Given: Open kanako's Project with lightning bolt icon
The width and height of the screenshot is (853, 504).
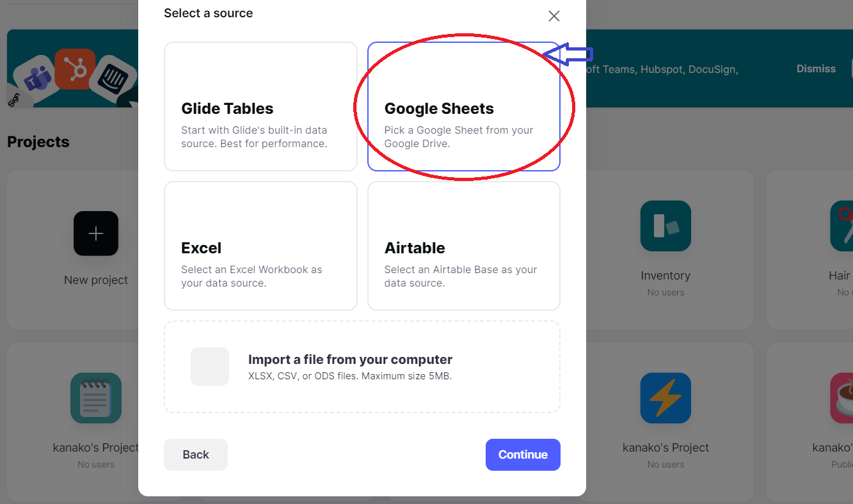Looking at the screenshot, I should tap(666, 398).
